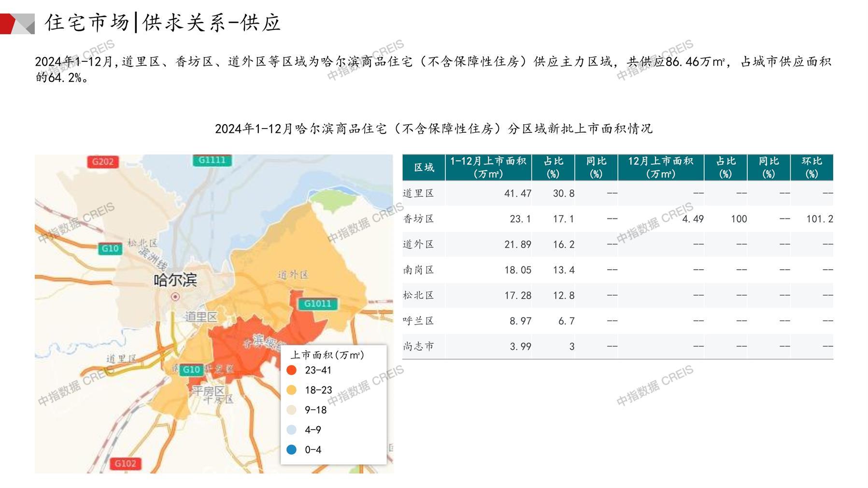
Task: Click the red logo beside the slide title
Action: pyautogui.click(x=17, y=24)
